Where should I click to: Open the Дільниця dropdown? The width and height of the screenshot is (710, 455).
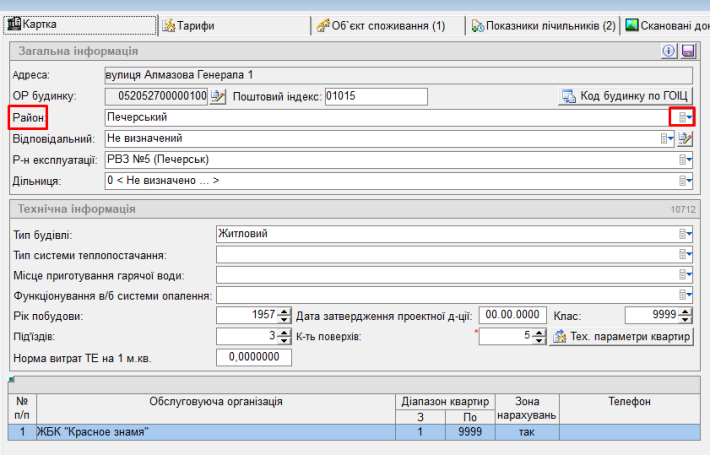(x=686, y=181)
